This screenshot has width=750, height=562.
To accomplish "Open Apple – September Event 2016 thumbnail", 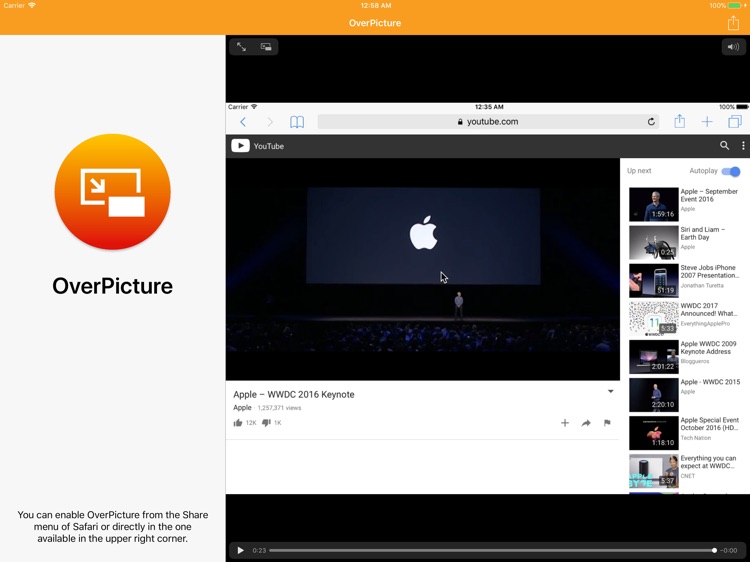I will point(653,204).
